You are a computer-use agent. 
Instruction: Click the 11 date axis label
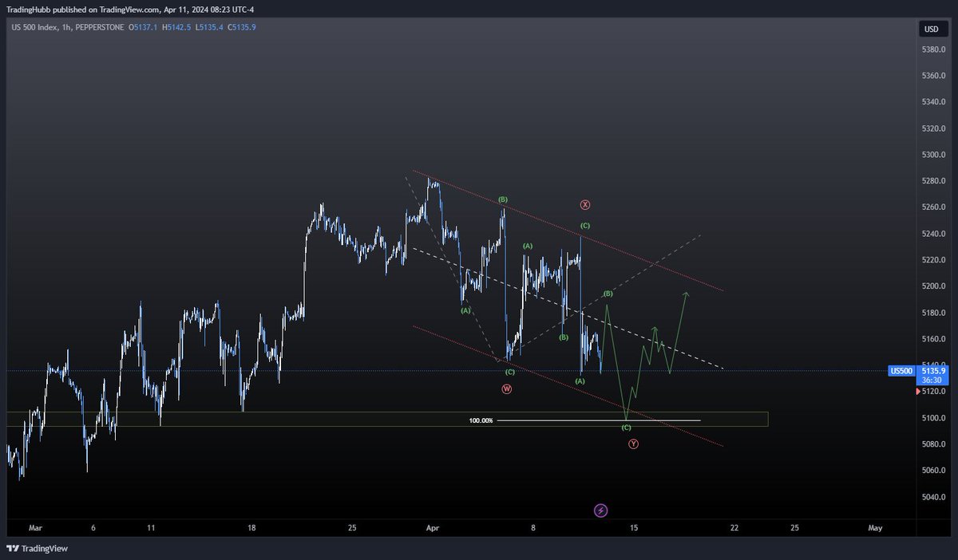(151, 528)
